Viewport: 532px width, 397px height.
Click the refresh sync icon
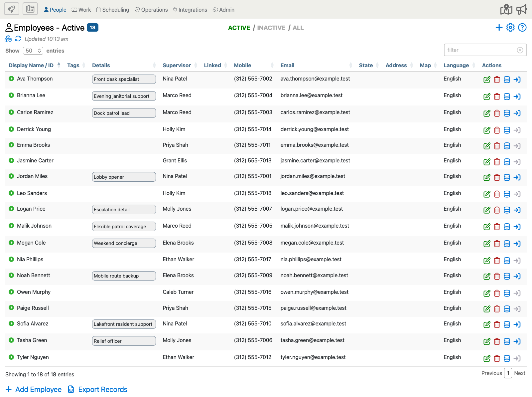(18, 39)
